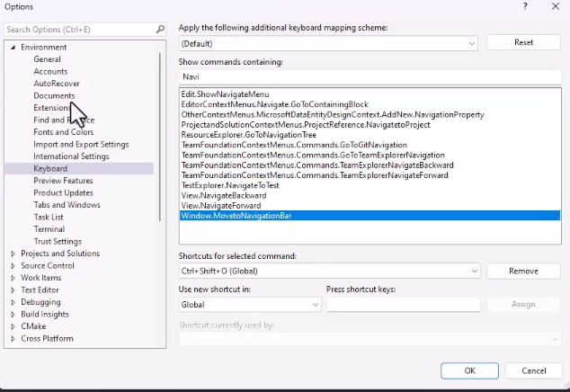
Task: Click the search magnifier icon in Search Options
Action: [x=158, y=30]
